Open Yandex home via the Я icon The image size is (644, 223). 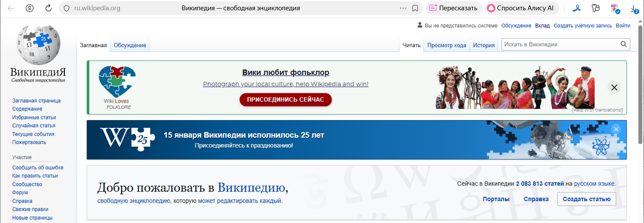click(x=30, y=8)
